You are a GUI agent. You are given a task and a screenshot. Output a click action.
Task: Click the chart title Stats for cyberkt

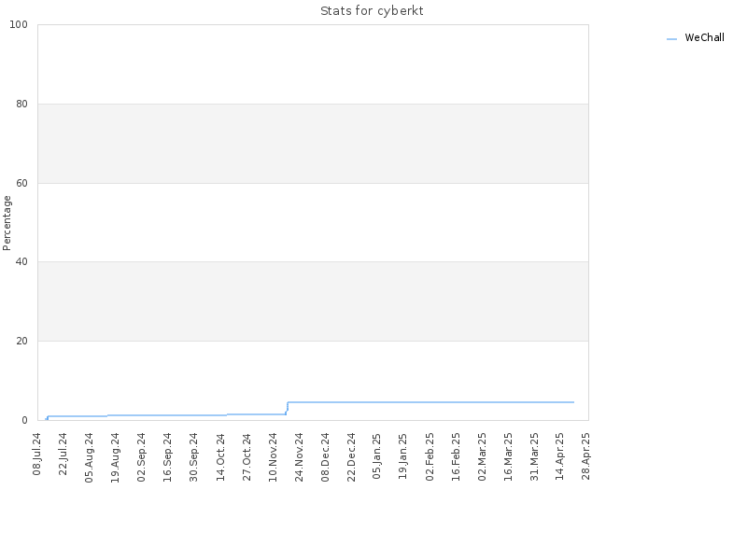click(x=372, y=11)
